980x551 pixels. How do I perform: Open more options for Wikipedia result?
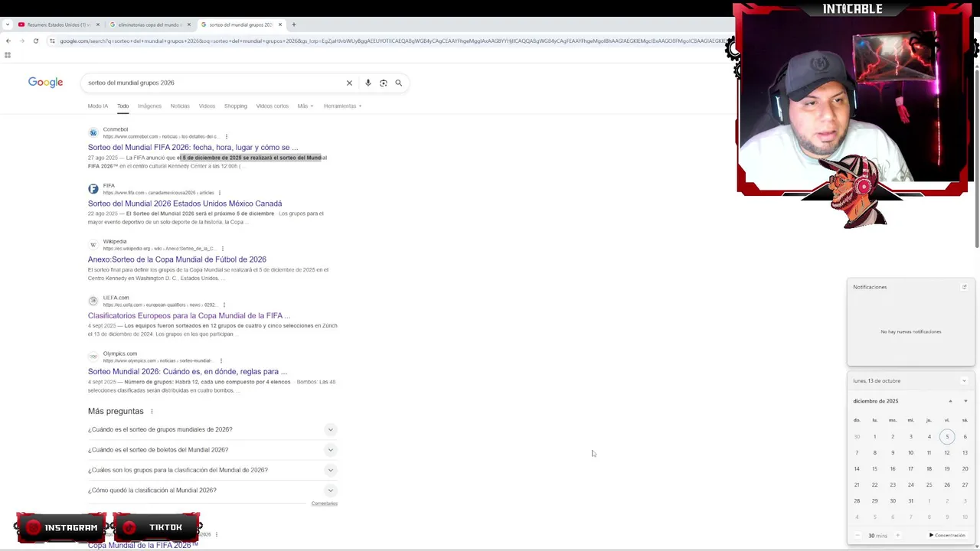223,249
